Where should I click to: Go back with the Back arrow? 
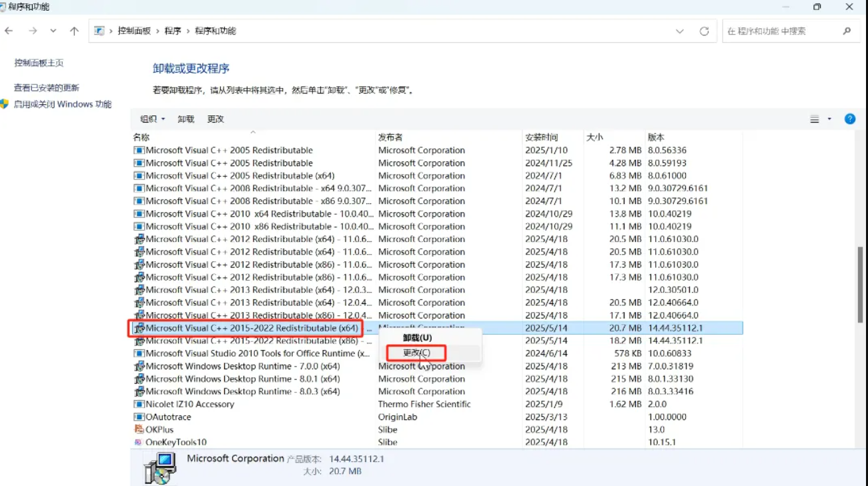click(x=9, y=31)
